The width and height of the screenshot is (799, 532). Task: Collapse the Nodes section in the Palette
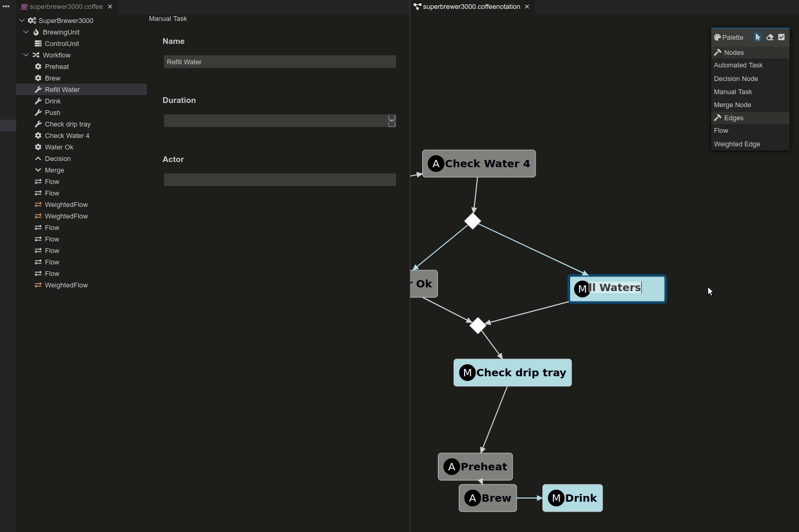[717, 52]
